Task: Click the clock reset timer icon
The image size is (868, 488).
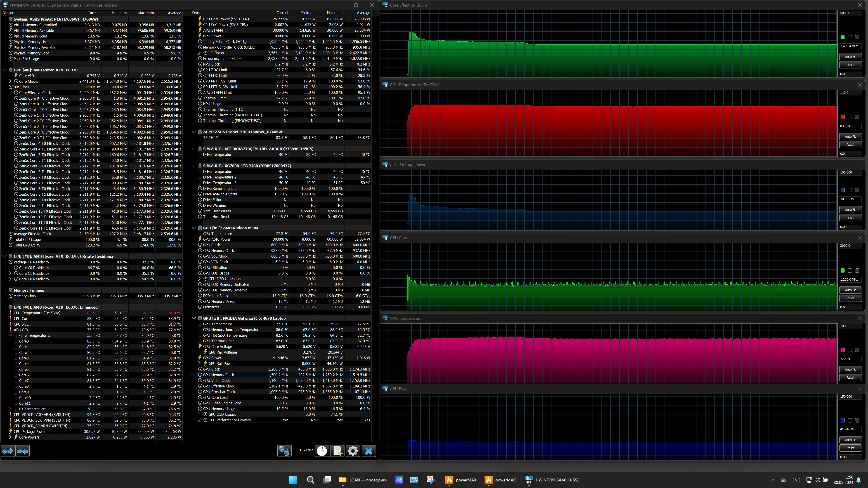Action: (x=322, y=451)
